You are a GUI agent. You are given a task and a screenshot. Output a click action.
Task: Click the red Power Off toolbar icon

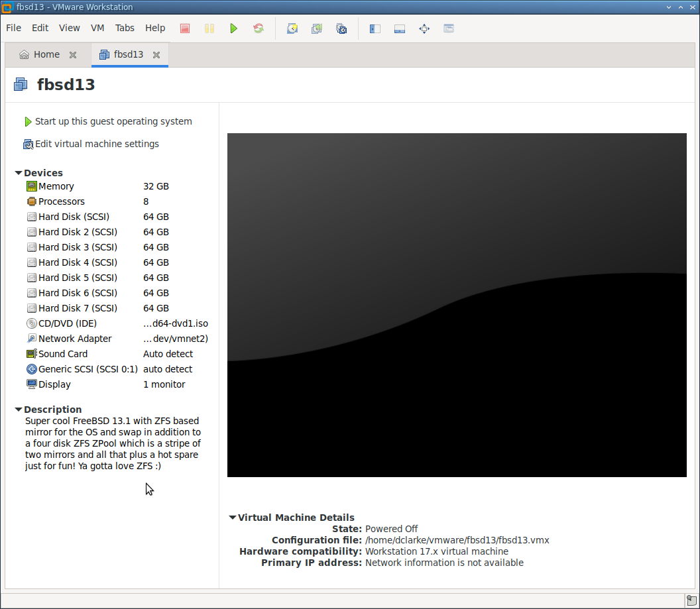click(x=185, y=28)
